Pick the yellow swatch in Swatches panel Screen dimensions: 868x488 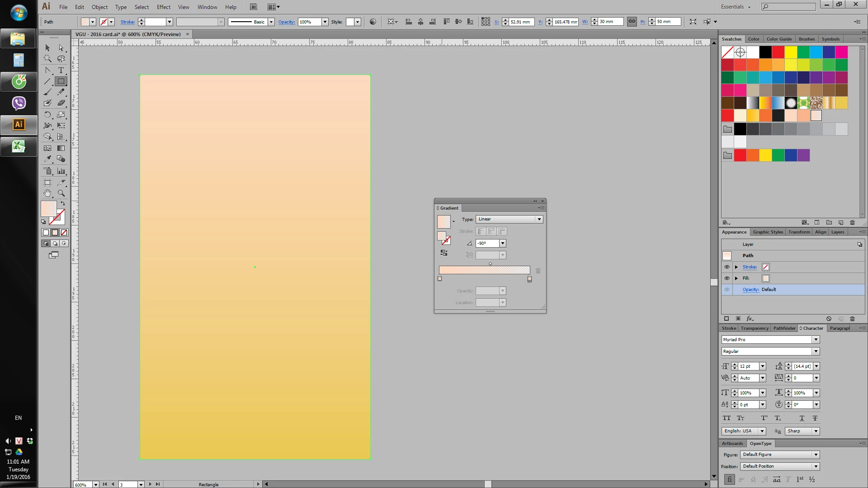791,52
